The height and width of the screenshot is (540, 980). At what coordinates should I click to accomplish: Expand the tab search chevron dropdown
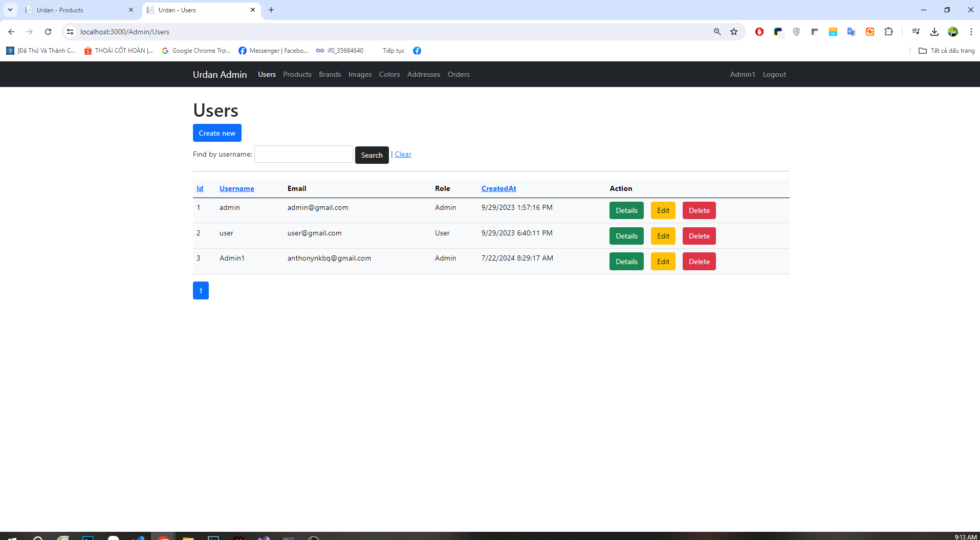(10, 10)
